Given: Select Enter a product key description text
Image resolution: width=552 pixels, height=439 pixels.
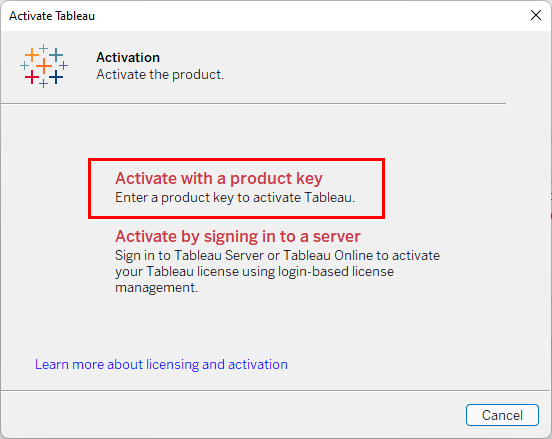Looking at the screenshot, I should (235, 197).
